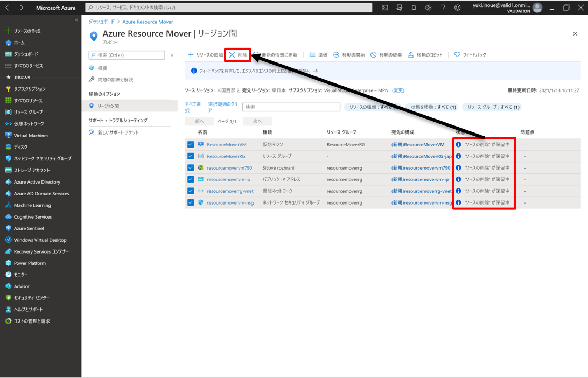Click the 変更 link next to subscription
The width and height of the screenshot is (588, 378).
398,90
